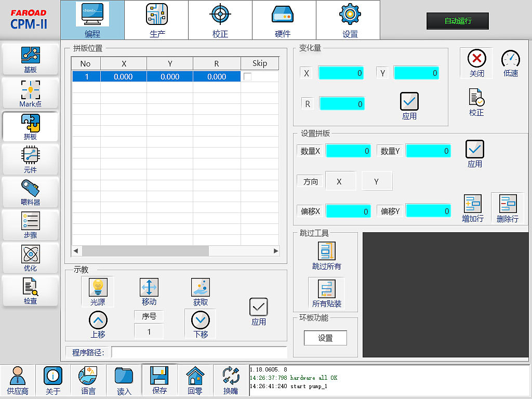
Task: Click 保存 save floppy icon
Action: (159, 380)
